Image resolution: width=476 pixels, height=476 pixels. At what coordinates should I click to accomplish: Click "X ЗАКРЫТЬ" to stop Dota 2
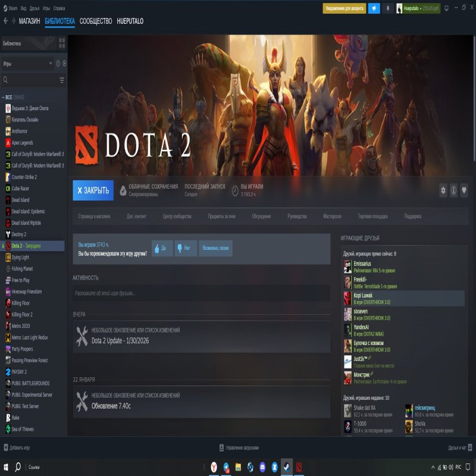(94, 190)
